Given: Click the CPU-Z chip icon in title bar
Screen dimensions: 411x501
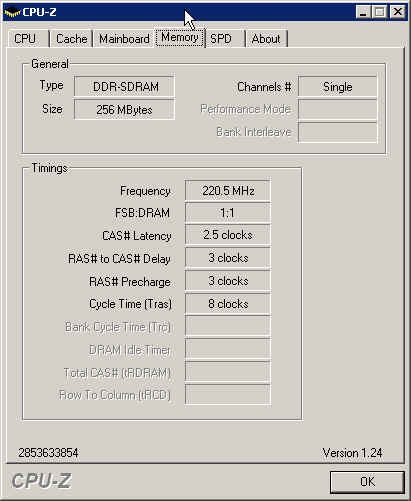Looking at the screenshot, I should click(12, 12).
